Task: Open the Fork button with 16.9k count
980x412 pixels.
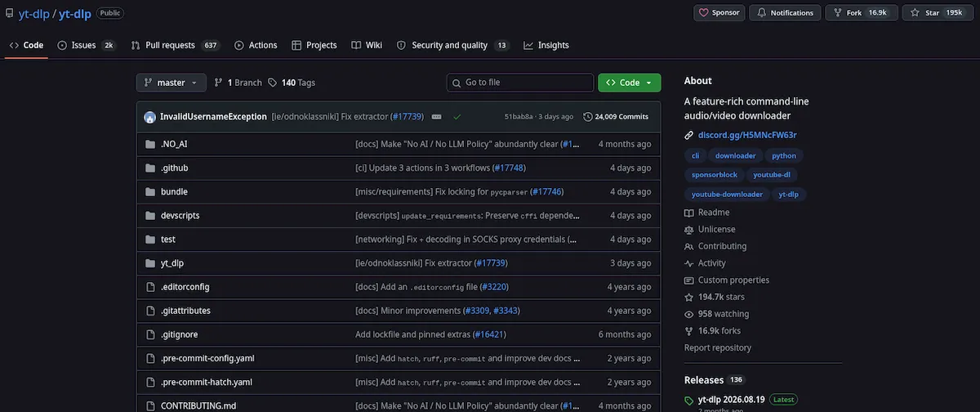Action: pyautogui.click(x=862, y=12)
